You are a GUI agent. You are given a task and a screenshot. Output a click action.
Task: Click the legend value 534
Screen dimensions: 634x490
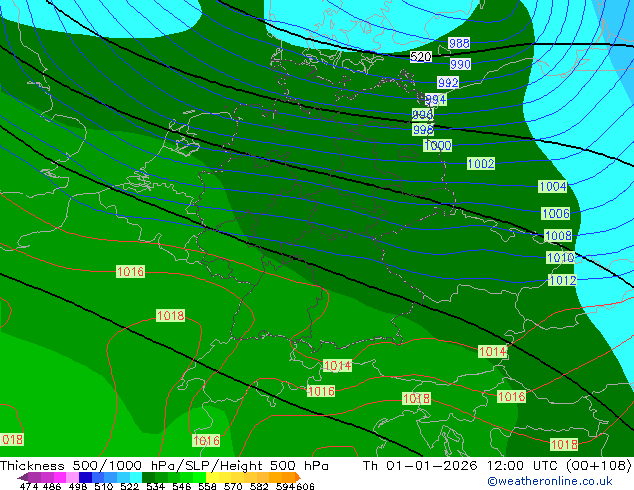tap(156, 486)
